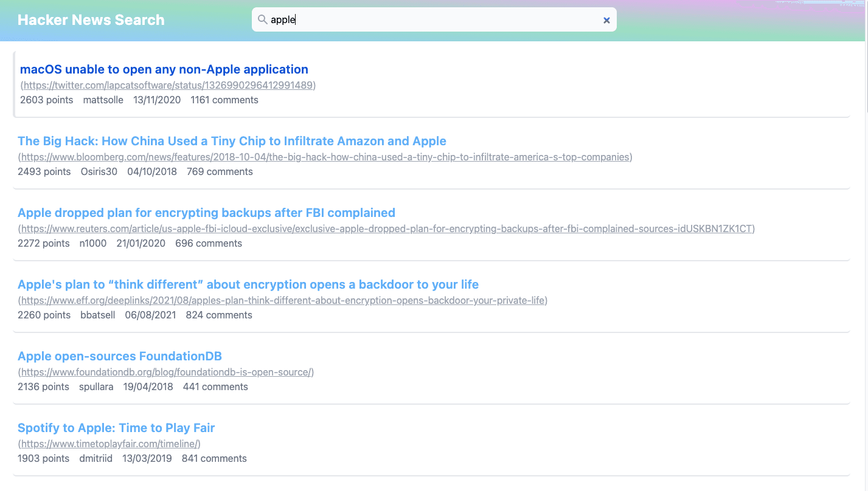Image resolution: width=868 pixels, height=491 pixels.
Task: Open 'Apple open-sources FoundationDB' story
Action: pyautogui.click(x=120, y=356)
